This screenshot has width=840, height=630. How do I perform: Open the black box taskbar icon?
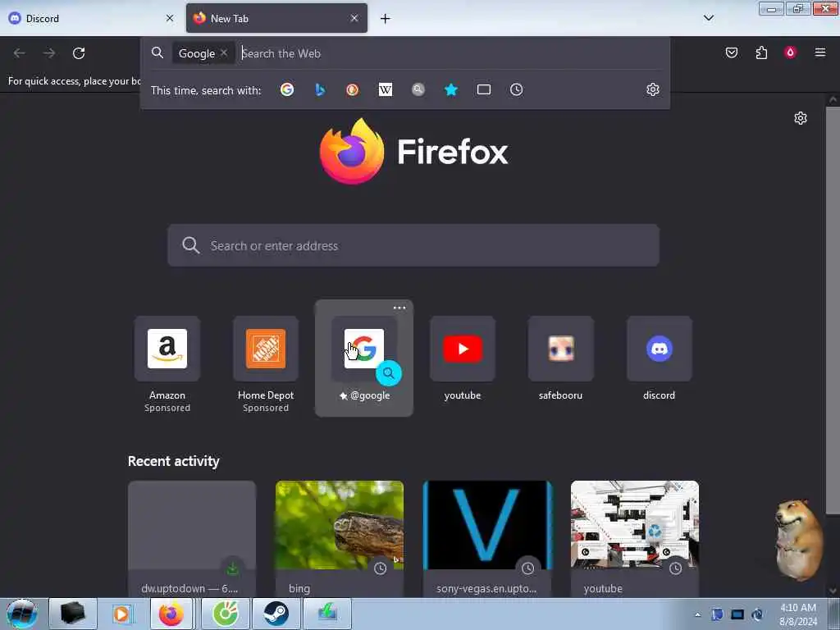73,614
